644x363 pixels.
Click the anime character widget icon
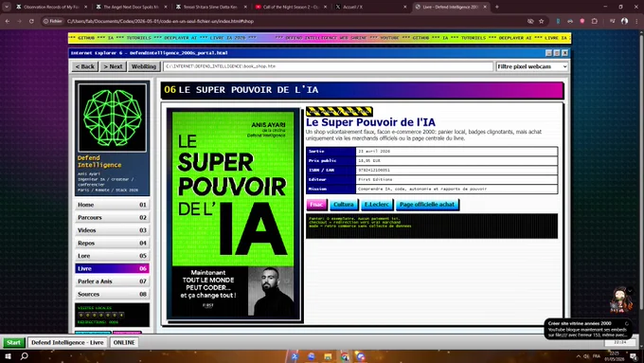click(x=619, y=300)
